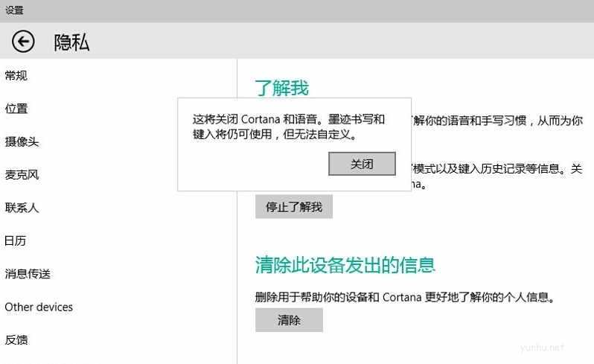Click the text 删除用于帮助你的设备和 Cortana

click(338, 297)
